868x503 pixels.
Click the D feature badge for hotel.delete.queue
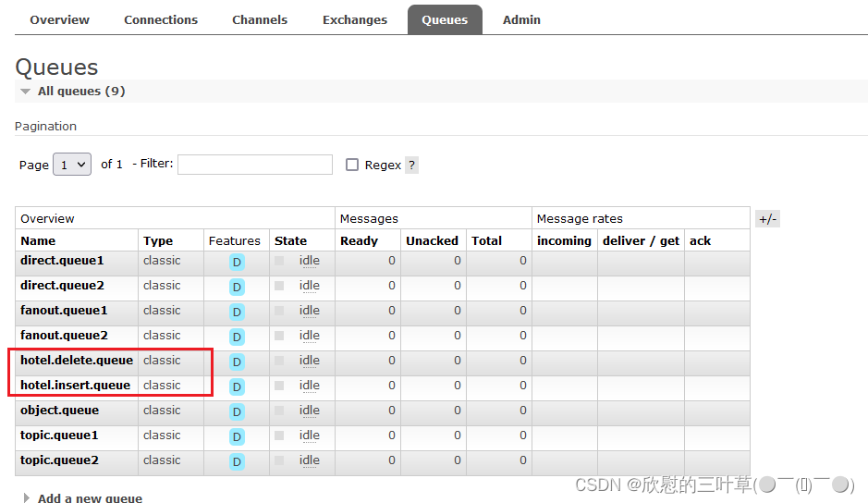237,362
